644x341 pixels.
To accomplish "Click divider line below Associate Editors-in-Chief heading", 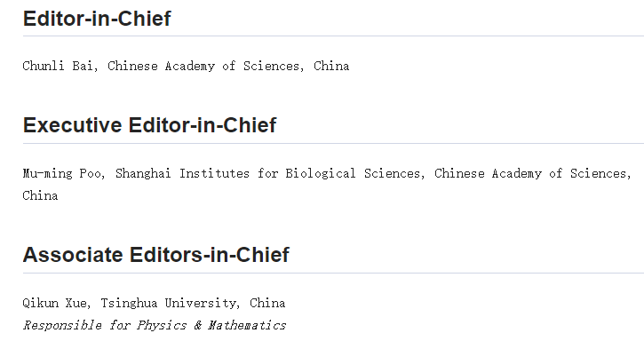I will [x=333, y=274].
